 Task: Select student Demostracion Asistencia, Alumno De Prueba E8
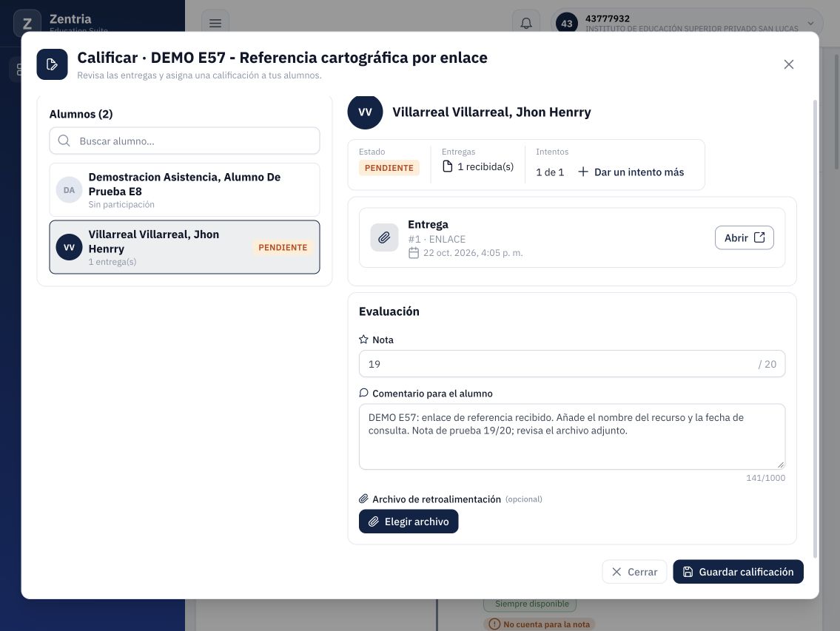[x=184, y=190]
